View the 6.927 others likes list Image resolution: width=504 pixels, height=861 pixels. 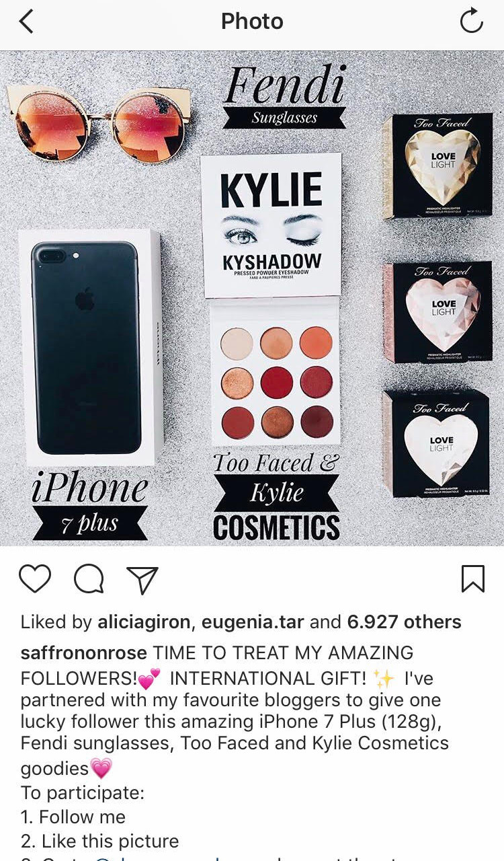(404, 622)
